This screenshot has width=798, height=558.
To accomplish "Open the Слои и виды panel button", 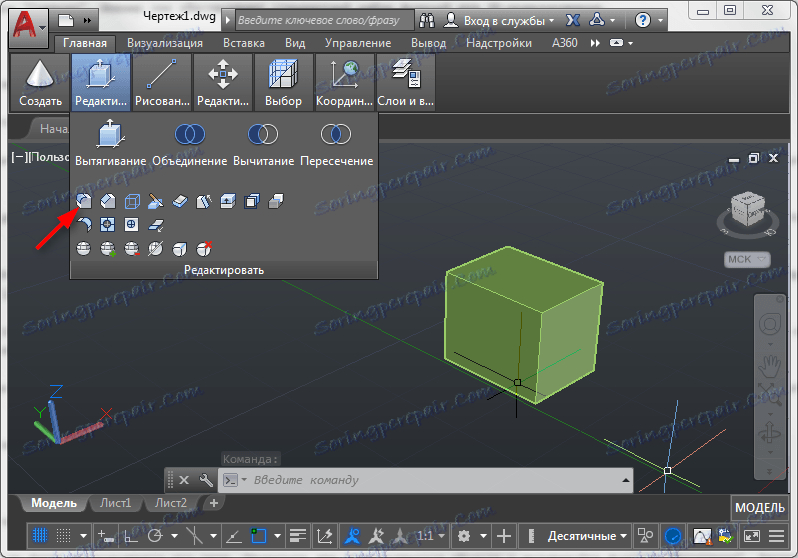I will tap(406, 82).
